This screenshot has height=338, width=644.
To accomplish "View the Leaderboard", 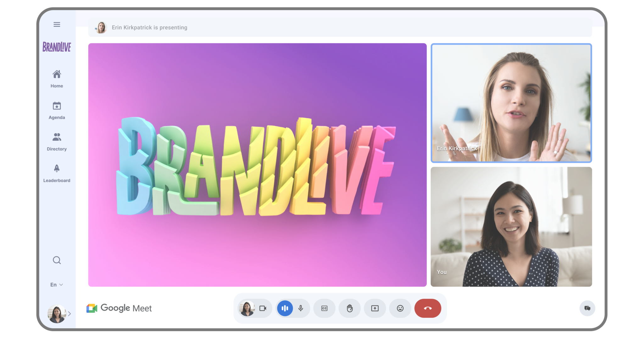I will pos(57,172).
